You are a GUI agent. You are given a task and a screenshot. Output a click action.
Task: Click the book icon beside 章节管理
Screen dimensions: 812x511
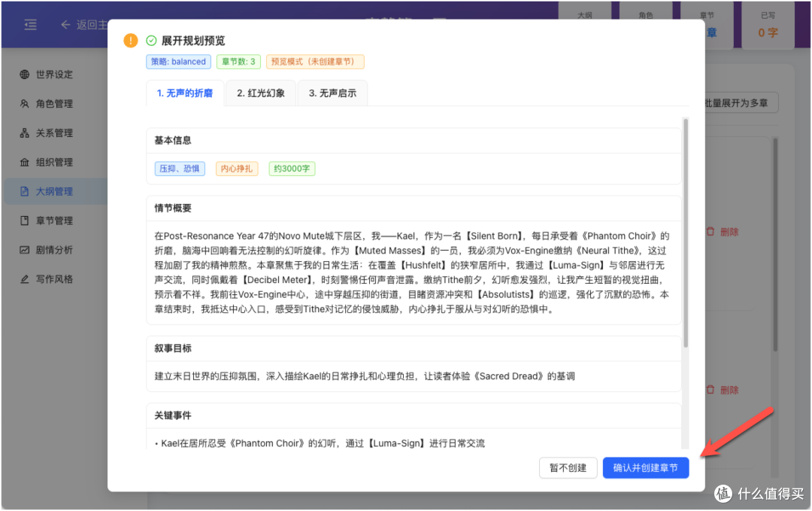(x=24, y=221)
